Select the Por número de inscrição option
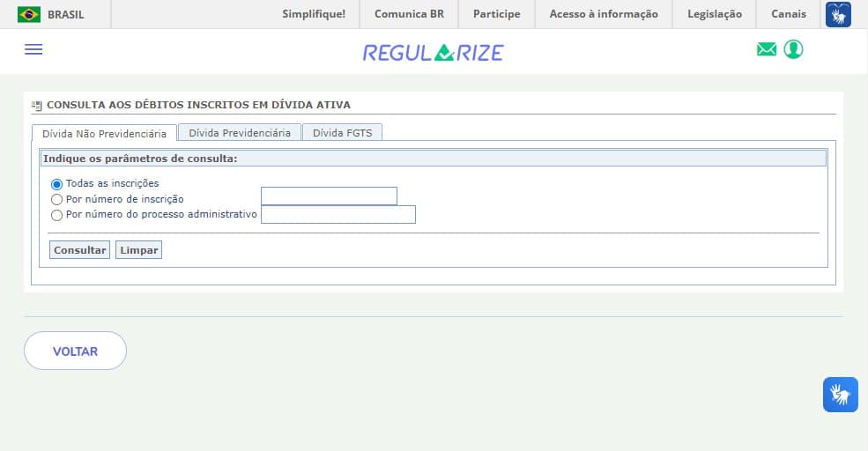The width and height of the screenshot is (868, 451). (56, 200)
